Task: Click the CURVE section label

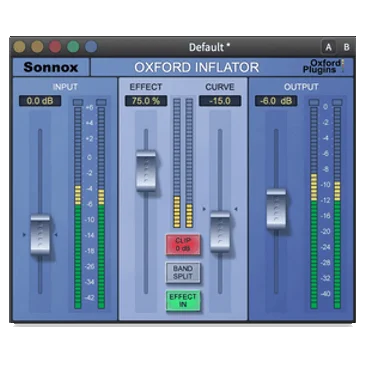Action: coord(220,87)
